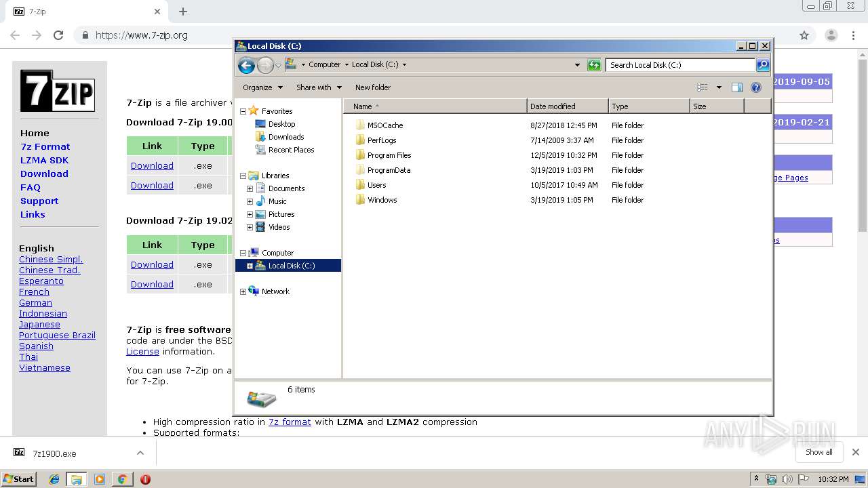Click the ProgramData folder icon

[360, 170]
